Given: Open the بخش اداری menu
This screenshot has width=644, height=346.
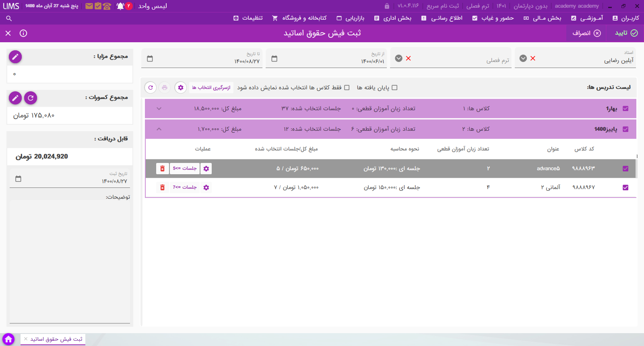Looking at the screenshot, I should click(x=393, y=18).
